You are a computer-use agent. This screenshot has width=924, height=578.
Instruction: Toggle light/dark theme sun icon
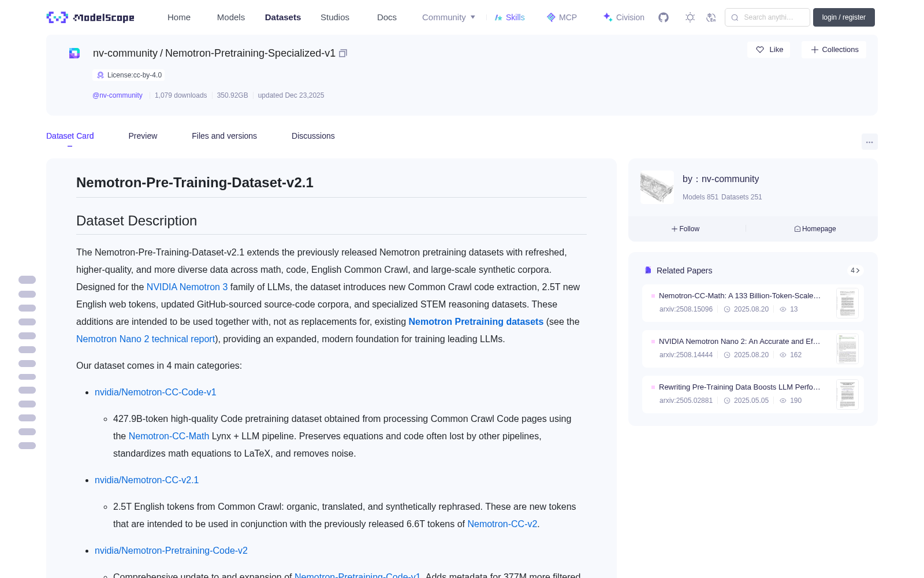point(690,17)
